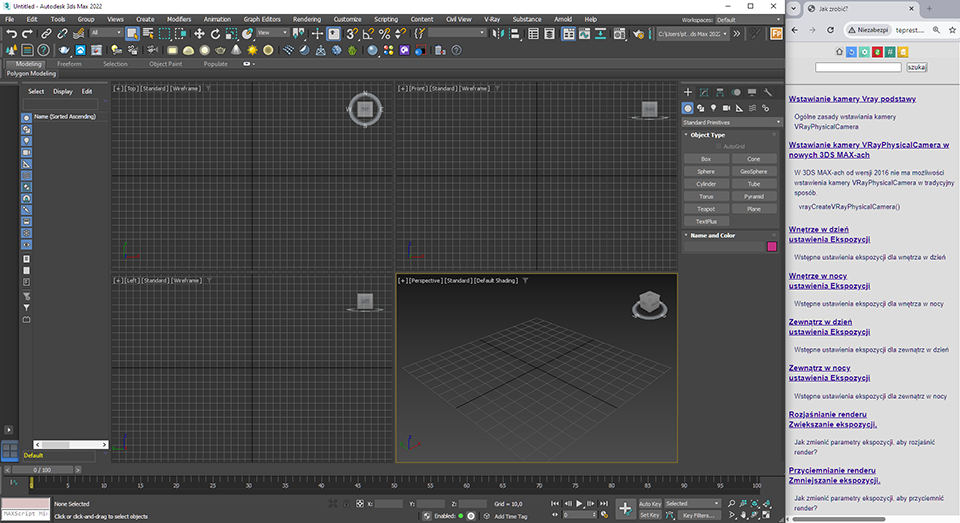Switch Create panel to Cameras category
The height and width of the screenshot is (523, 960).
pyautogui.click(x=726, y=108)
